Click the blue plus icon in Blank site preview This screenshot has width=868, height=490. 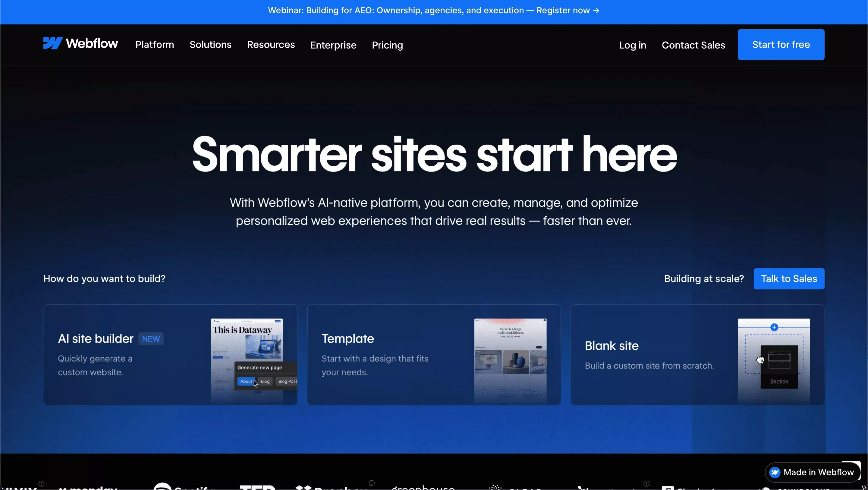(774, 327)
